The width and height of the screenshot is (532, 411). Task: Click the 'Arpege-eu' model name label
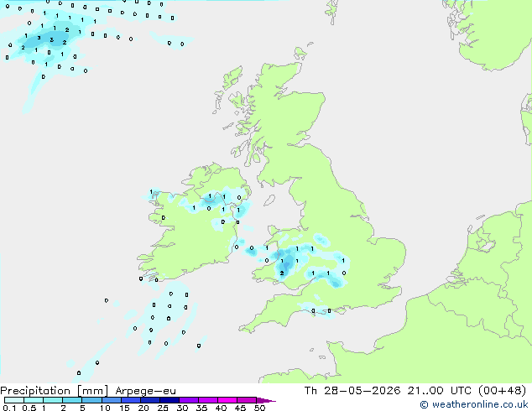coord(145,391)
